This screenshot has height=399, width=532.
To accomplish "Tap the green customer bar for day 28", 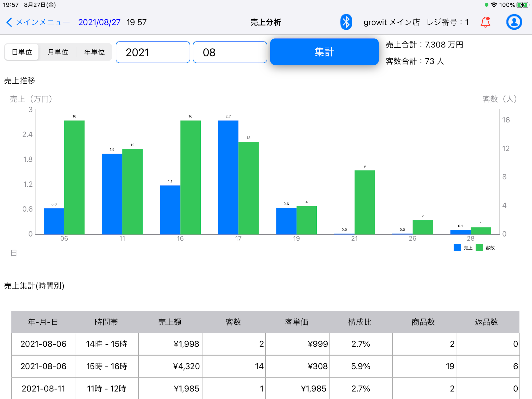I will 481,231.
